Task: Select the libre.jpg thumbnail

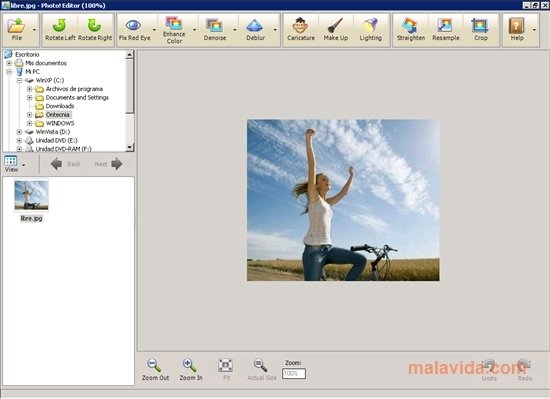Action: 31,195
